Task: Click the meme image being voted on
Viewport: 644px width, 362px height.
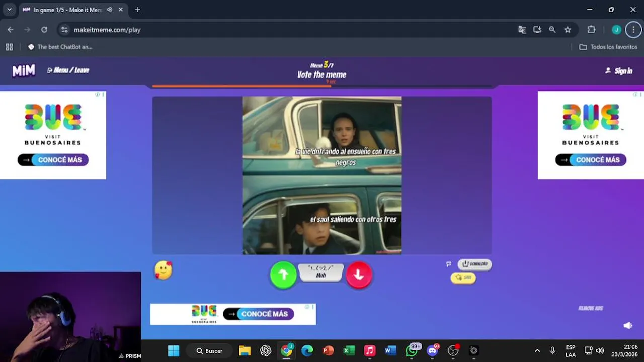Action: 322,175
